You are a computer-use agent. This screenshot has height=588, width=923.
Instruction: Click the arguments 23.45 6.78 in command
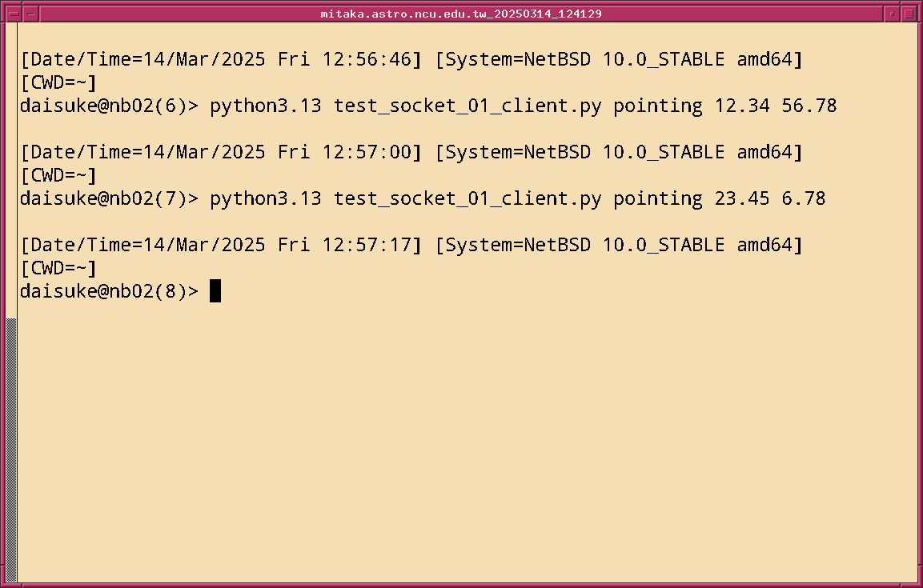click(x=769, y=198)
